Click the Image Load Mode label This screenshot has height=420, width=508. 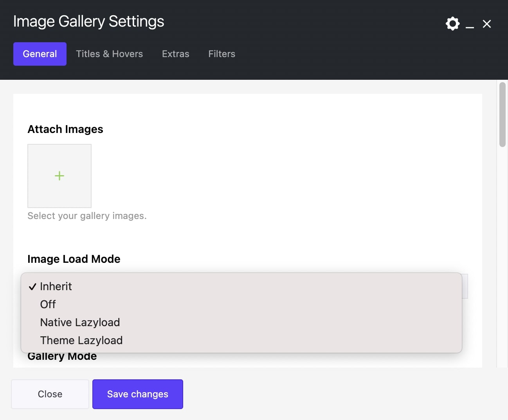[x=74, y=259]
